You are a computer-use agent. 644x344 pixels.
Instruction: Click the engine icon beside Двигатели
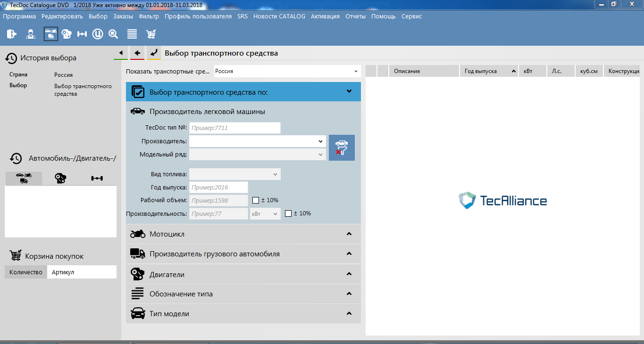pyautogui.click(x=138, y=274)
